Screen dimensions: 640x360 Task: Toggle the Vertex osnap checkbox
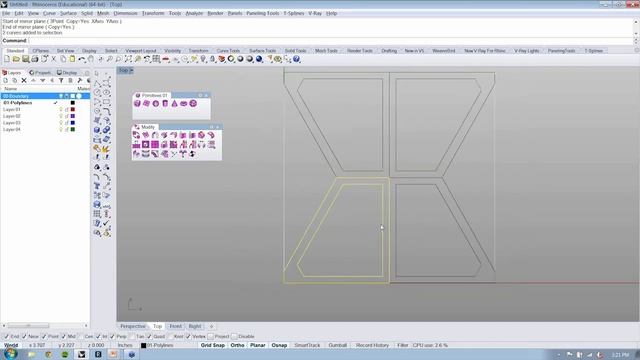click(x=188, y=337)
